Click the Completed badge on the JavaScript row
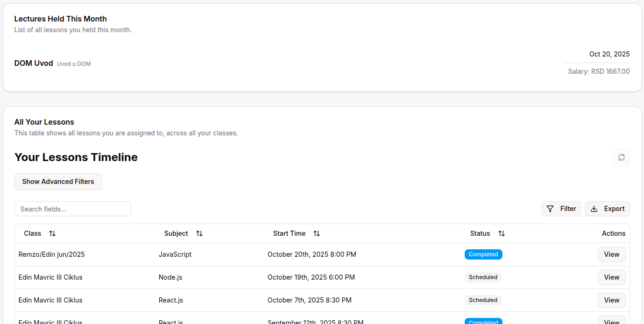644x324 pixels. coord(483,254)
